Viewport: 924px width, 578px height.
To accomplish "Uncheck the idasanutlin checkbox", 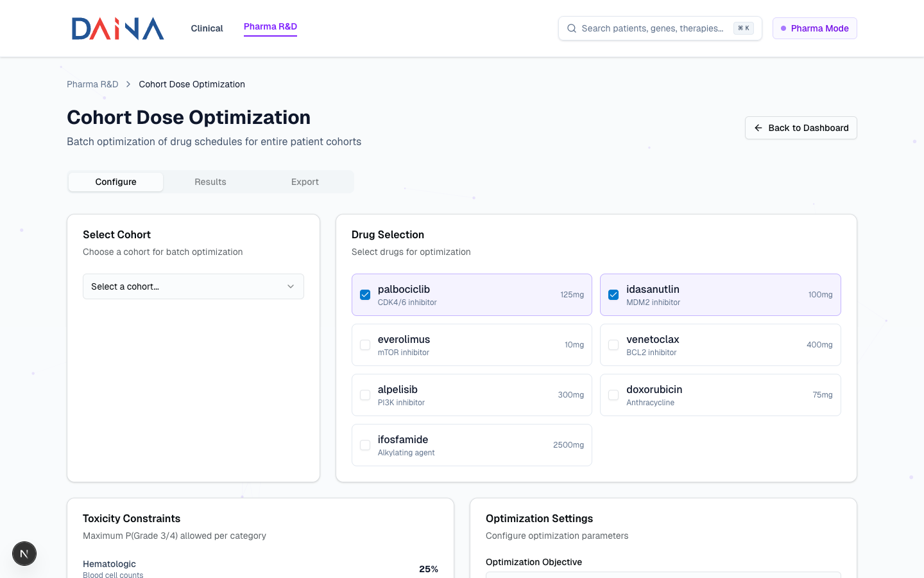I will click(613, 295).
